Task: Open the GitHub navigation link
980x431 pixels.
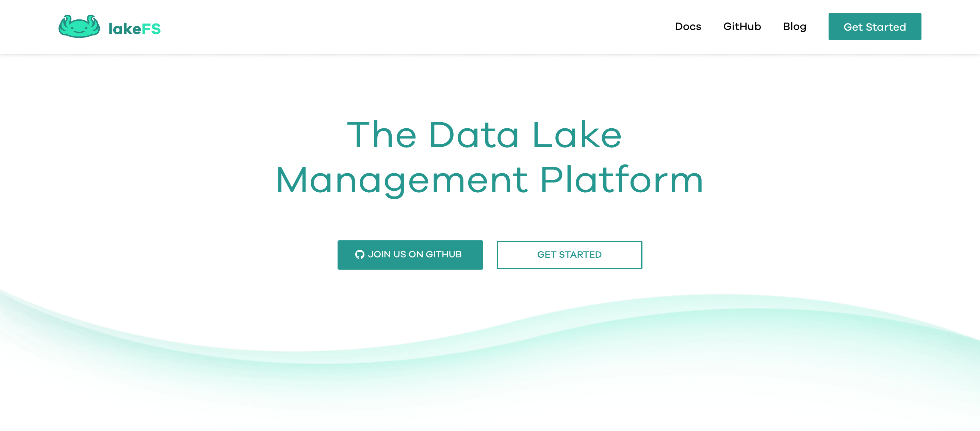Action: click(742, 26)
